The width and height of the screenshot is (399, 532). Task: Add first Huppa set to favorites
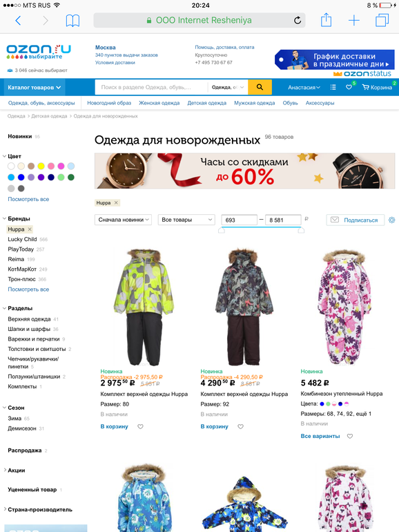coord(140,426)
